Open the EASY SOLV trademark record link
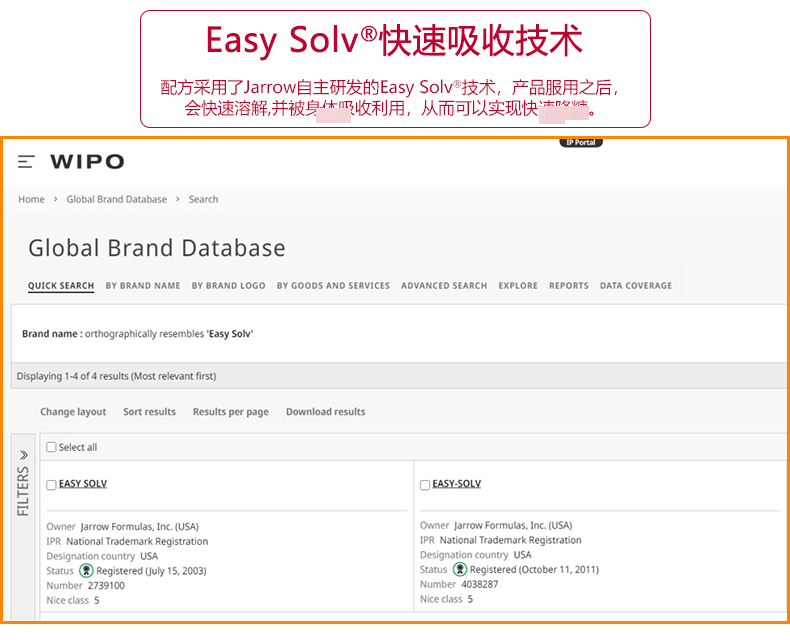Screen dimensions: 790x640 click(83, 484)
